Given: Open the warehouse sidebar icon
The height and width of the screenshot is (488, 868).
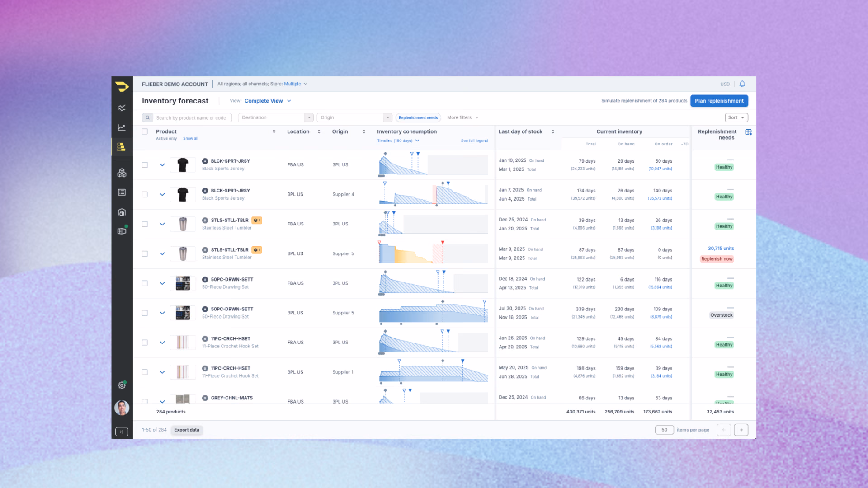Looking at the screenshot, I should (x=122, y=212).
